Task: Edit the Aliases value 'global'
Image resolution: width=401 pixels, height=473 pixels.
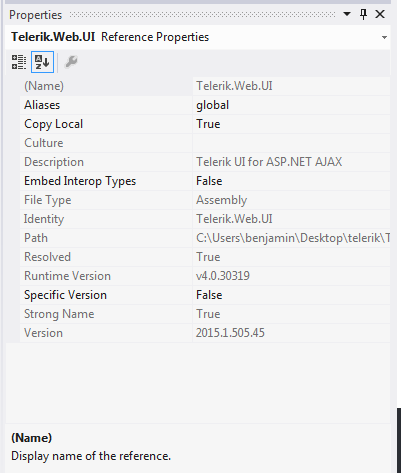Action: pos(213,105)
